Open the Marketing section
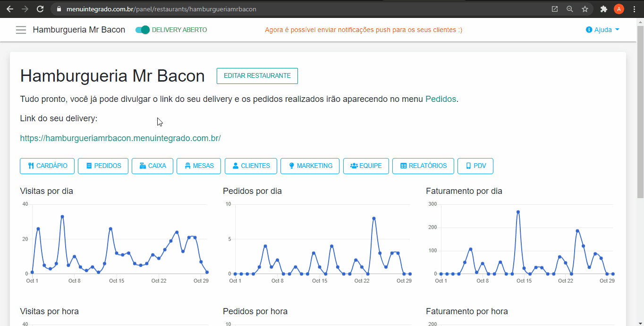 [x=310, y=166]
